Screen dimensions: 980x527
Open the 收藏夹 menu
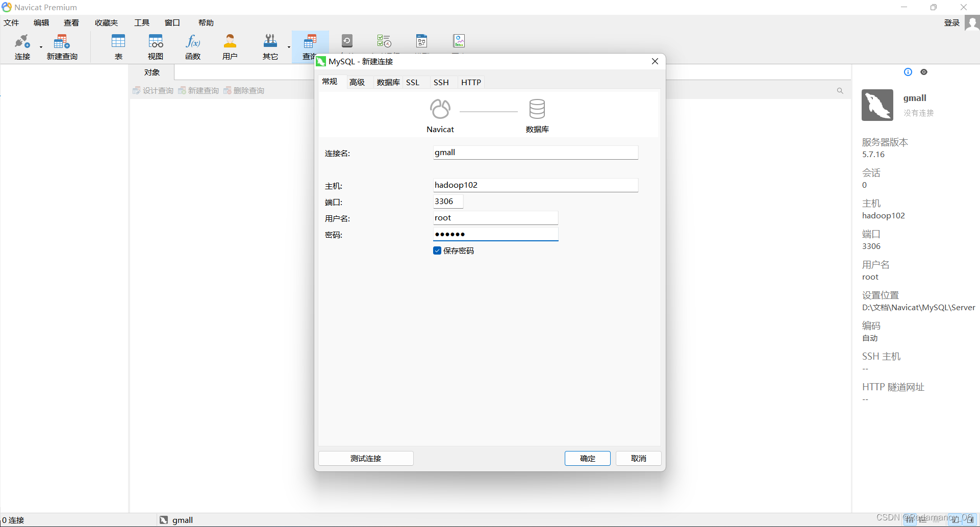[106, 22]
